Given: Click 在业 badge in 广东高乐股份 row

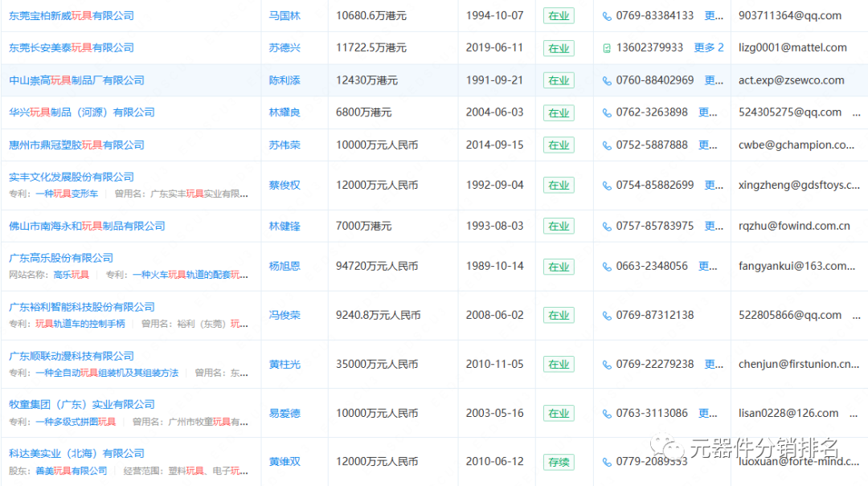Looking at the screenshot, I should coord(559,267).
